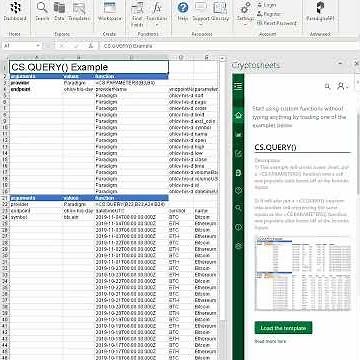Select cell with =CS.QUERY(B22,B23,A24,B24) formula

[x=132, y=204]
